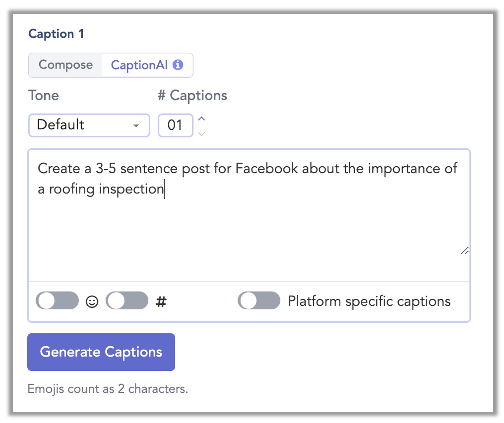Viewport: 504px width, 423px height.
Task: Turn on Platform specific captions toggle
Action: [259, 301]
